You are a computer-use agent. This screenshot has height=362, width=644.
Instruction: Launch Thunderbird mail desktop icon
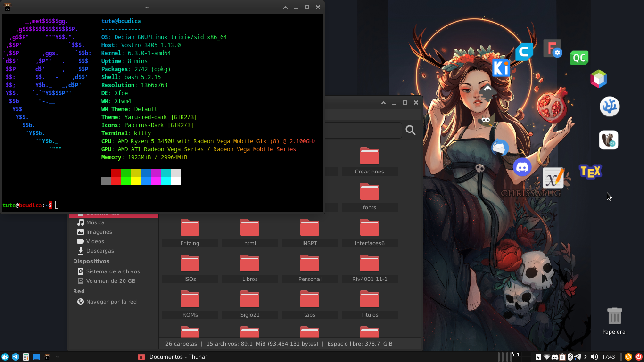click(500, 148)
